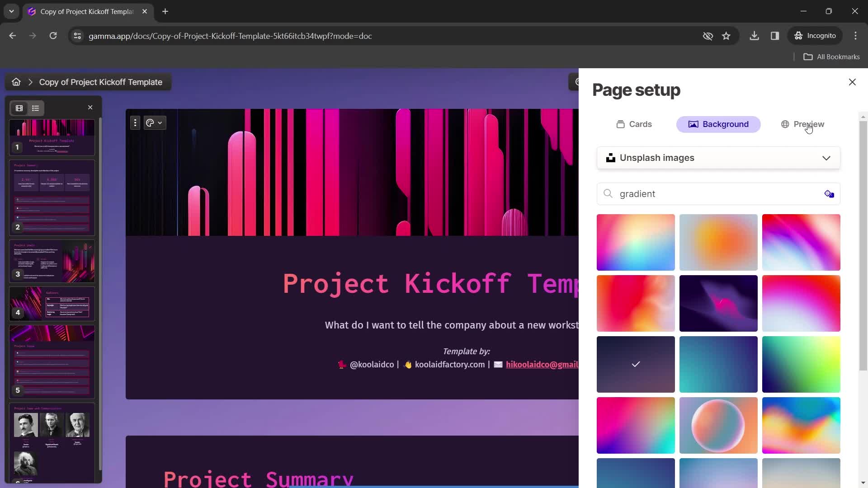View site information icon
Image resolution: width=868 pixels, height=488 pixels.
(77, 36)
